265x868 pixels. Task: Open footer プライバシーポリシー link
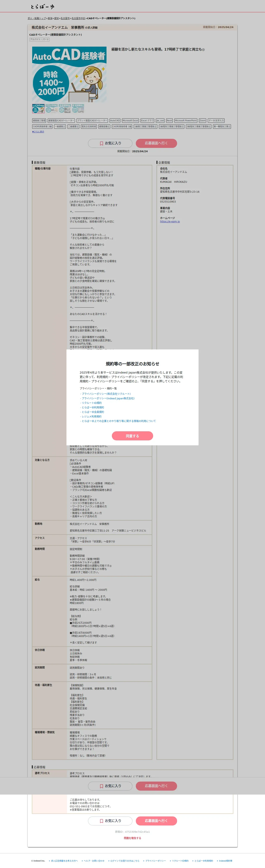pyautogui.click(x=155, y=861)
